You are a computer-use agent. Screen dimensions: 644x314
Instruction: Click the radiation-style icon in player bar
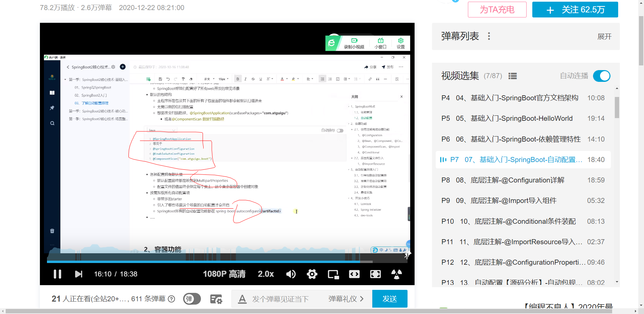[x=396, y=274]
